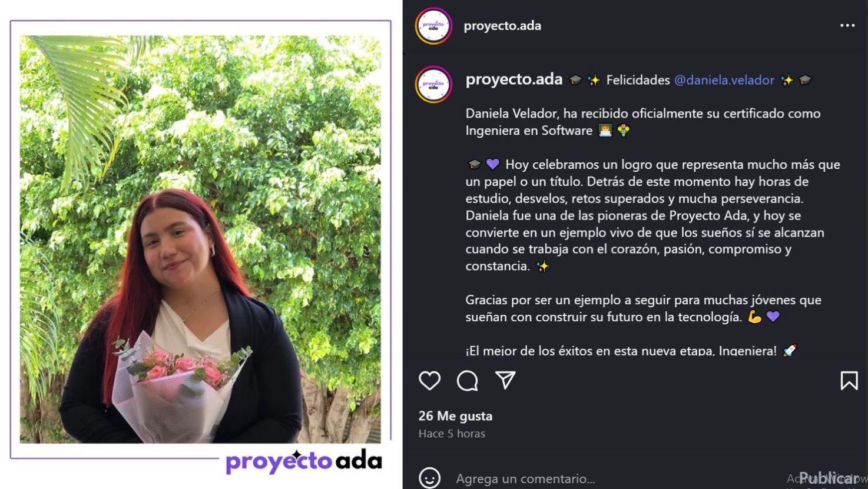Viewport: 868px width, 489px height.
Task: Click the graduation cap emoji before Felicidades
Action: (x=575, y=80)
